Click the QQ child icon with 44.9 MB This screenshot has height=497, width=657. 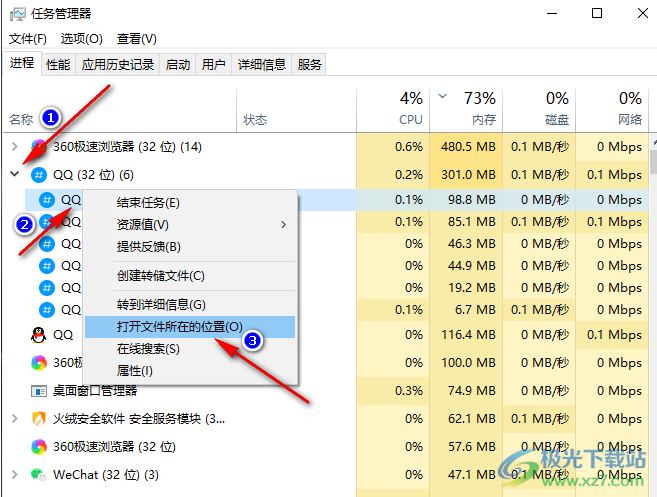pos(47,266)
